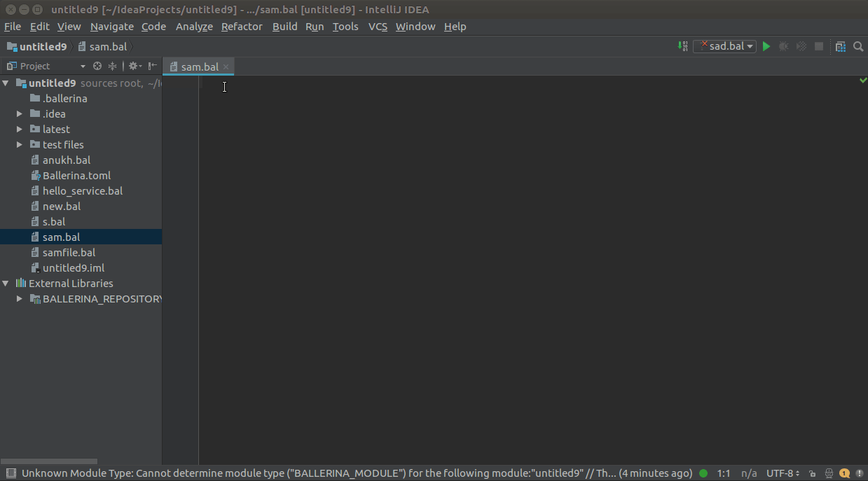Expand the test files folder
This screenshot has height=481, width=868.
(x=20, y=144)
